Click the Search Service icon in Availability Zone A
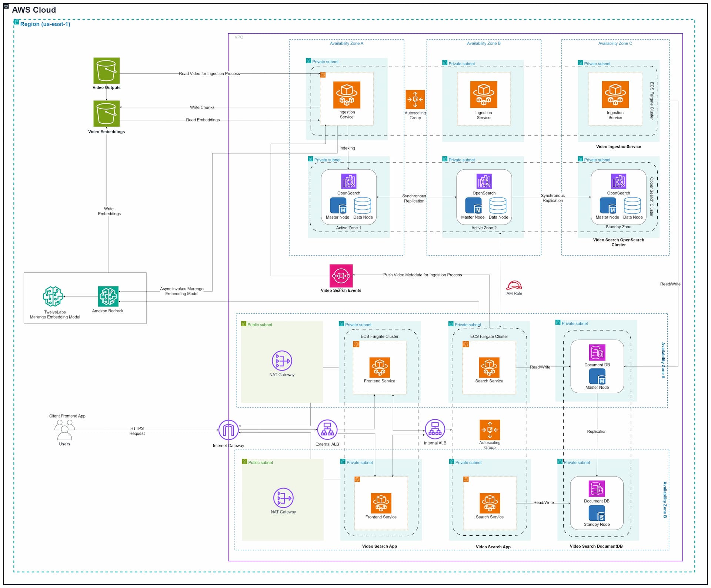The width and height of the screenshot is (711, 588). coord(489,368)
